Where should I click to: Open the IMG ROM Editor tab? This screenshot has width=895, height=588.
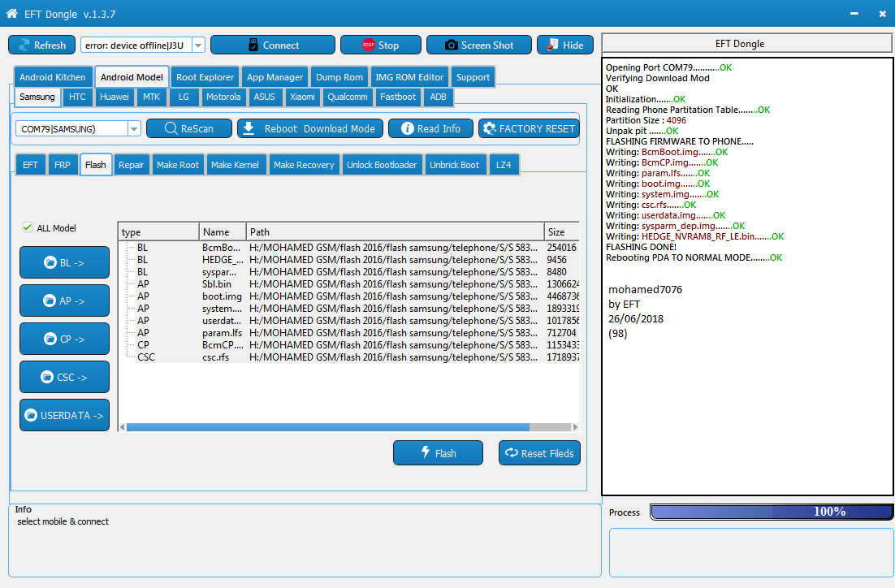(x=409, y=77)
